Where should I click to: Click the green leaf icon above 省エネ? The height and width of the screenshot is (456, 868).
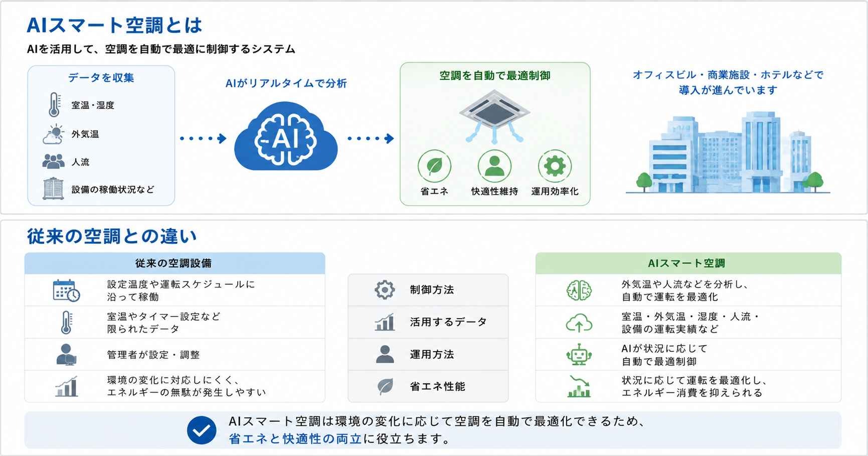click(x=434, y=166)
